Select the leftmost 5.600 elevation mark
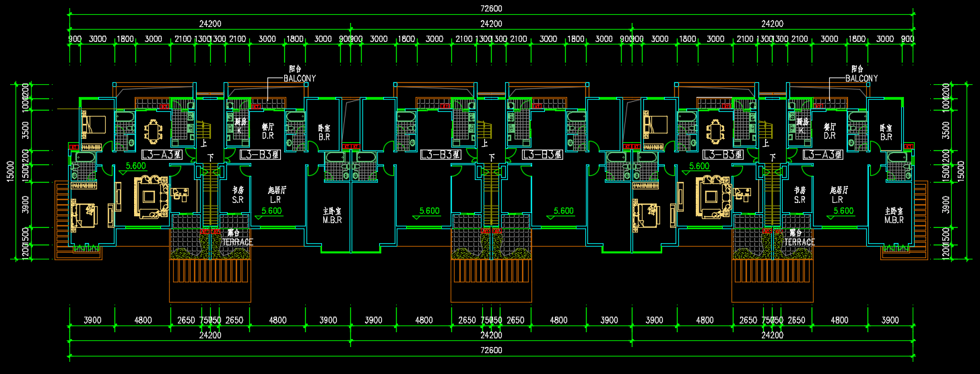 pyautogui.click(x=136, y=165)
